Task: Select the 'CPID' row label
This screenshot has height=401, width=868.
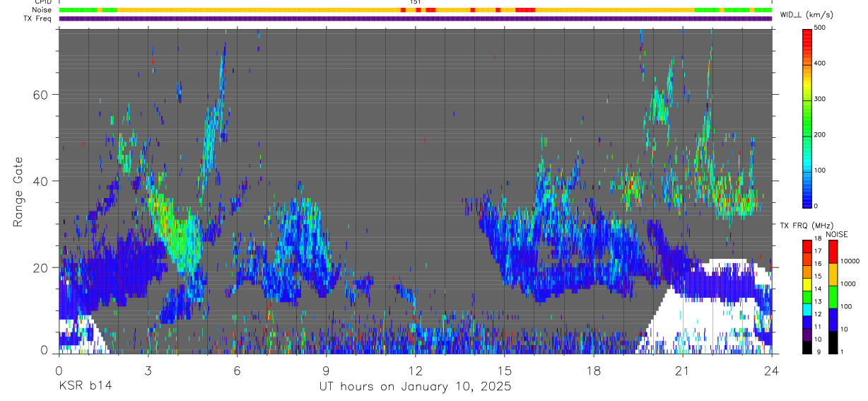Action: (x=42, y=2)
